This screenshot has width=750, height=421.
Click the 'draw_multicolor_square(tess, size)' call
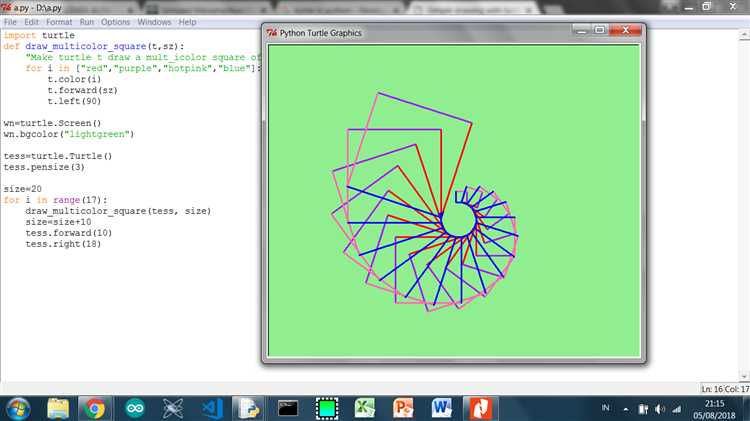[x=118, y=211]
